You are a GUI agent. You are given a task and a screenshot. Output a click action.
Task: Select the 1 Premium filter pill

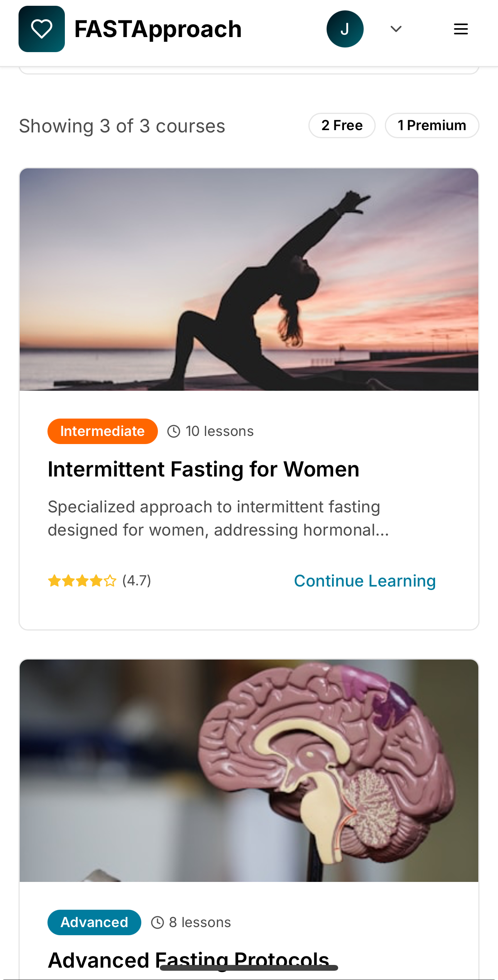tap(432, 125)
